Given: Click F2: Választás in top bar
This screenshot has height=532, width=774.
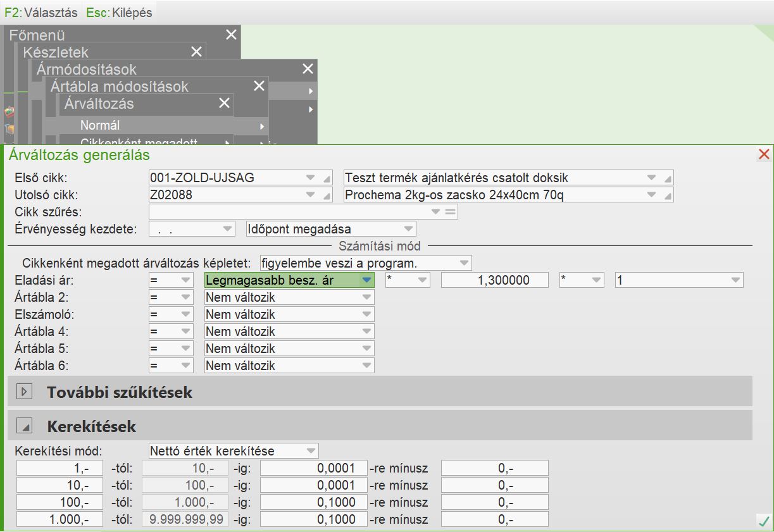Looking at the screenshot, I should (41, 13).
